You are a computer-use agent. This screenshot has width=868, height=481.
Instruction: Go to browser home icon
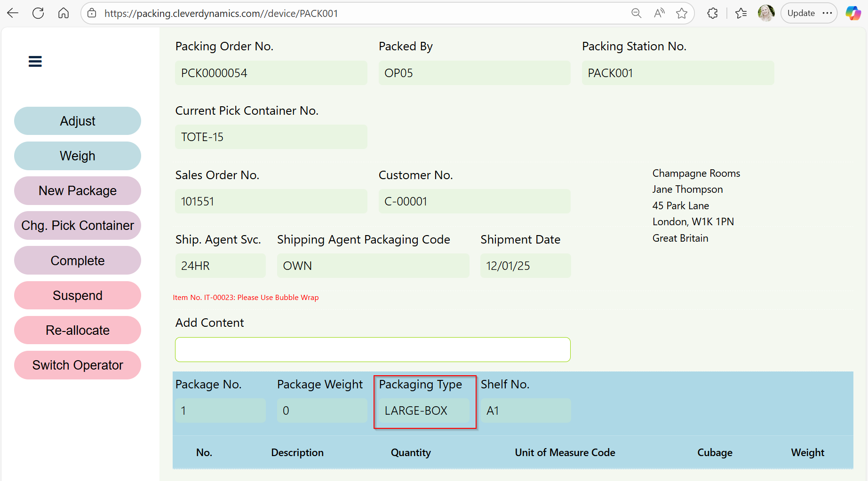pos(64,13)
